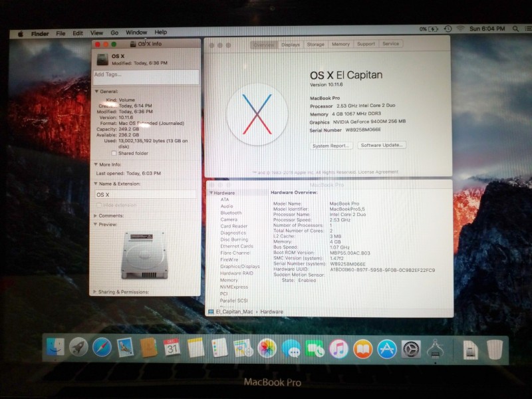Open Reminders app in Dock
Screen dimensions: 532x399
tap(219, 348)
